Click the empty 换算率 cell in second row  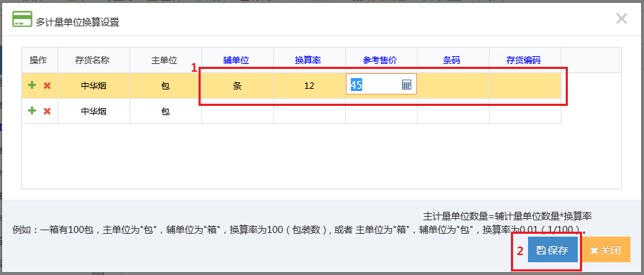point(310,111)
